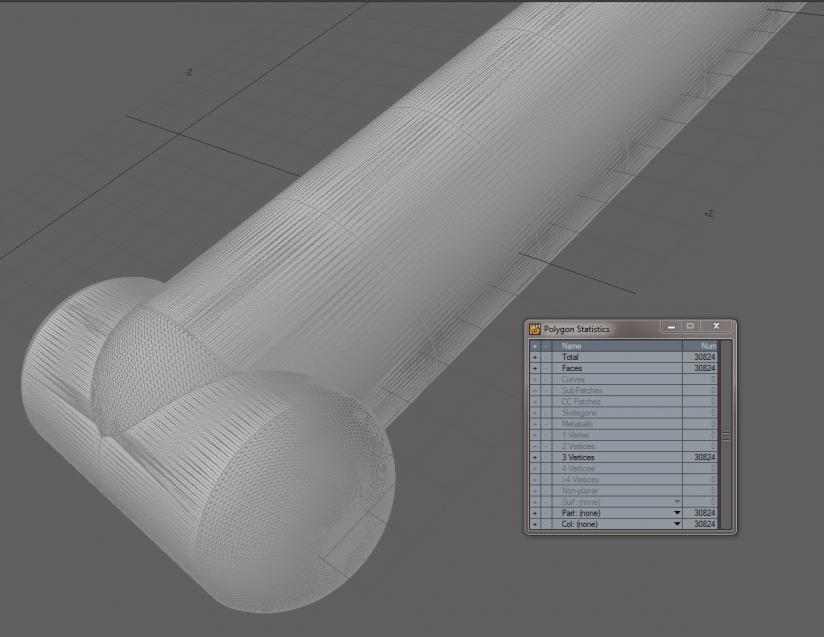Deselect 3 Vertices polygons using minus

click(x=546, y=457)
